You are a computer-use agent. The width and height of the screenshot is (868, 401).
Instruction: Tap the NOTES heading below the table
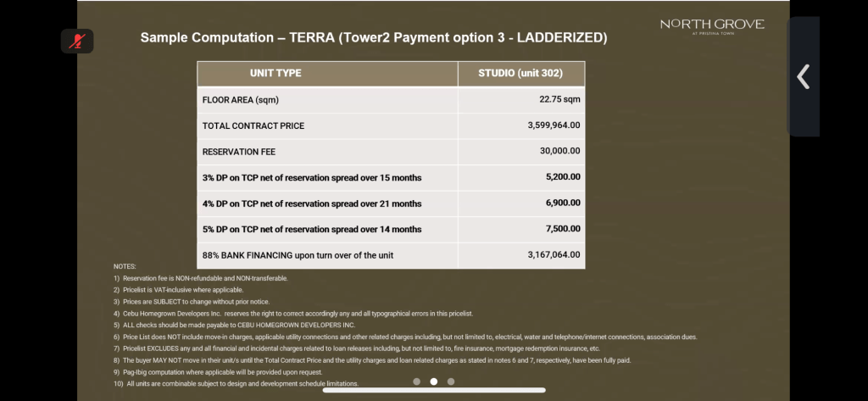(x=125, y=266)
